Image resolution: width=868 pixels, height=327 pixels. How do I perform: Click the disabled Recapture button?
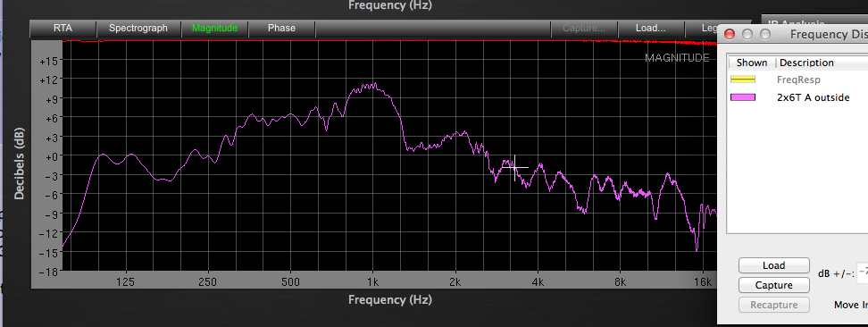(x=774, y=305)
